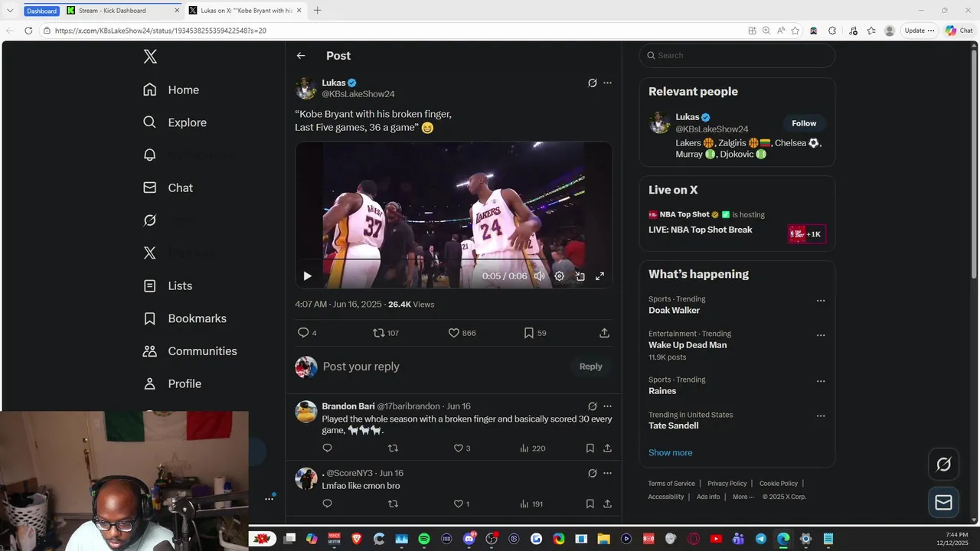Click the @KBsLakeShow24 handle on the post

(x=358, y=94)
